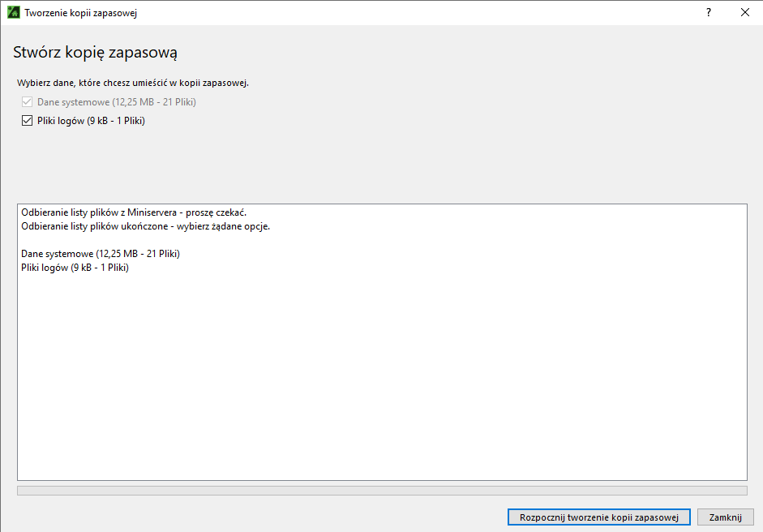Click the Stwórz kopię zapasową heading
This screenshot has width=763, height=532.
(x=95, y=53)
